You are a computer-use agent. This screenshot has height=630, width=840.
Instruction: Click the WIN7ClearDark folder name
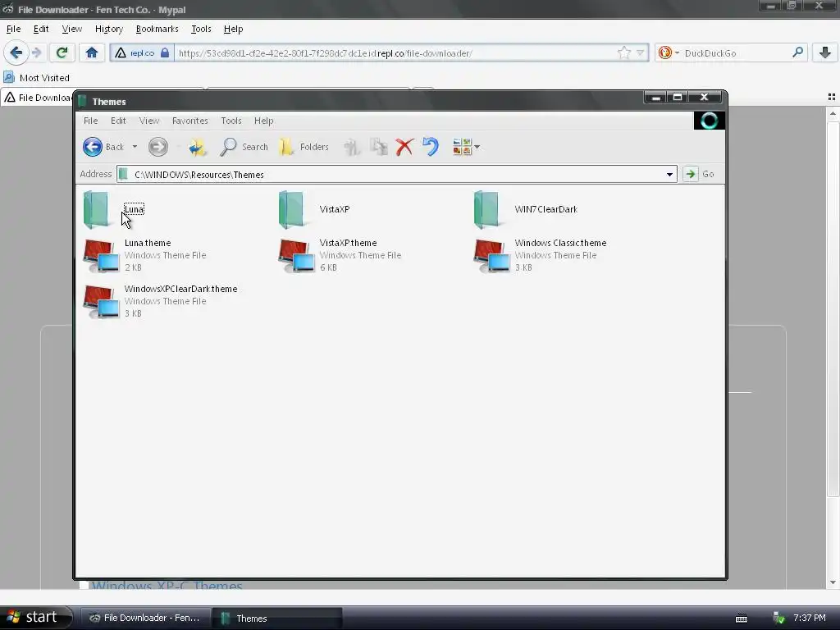pos(546,209)
